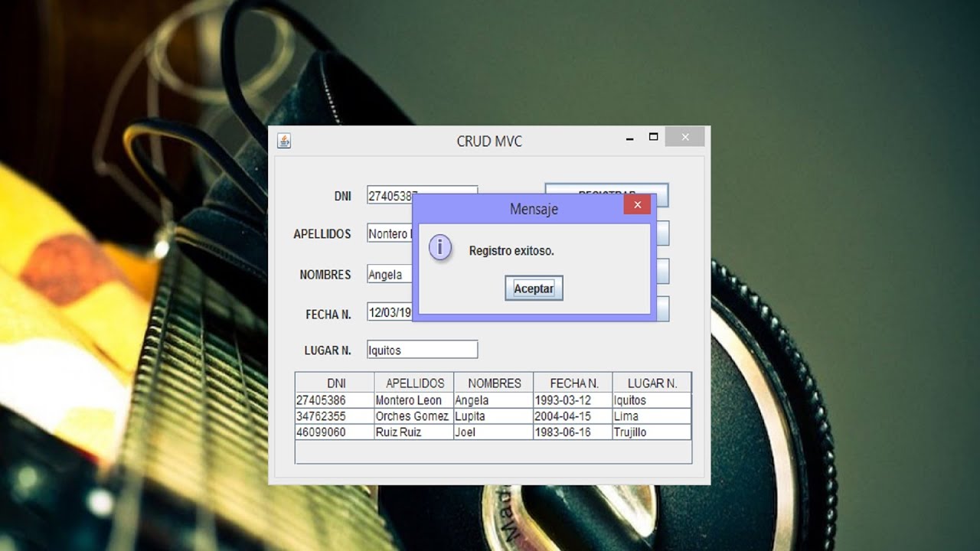Click the NOMBRES column header in table
The width and height of the screenshot is (980, 551).
(x=494, y=383)
